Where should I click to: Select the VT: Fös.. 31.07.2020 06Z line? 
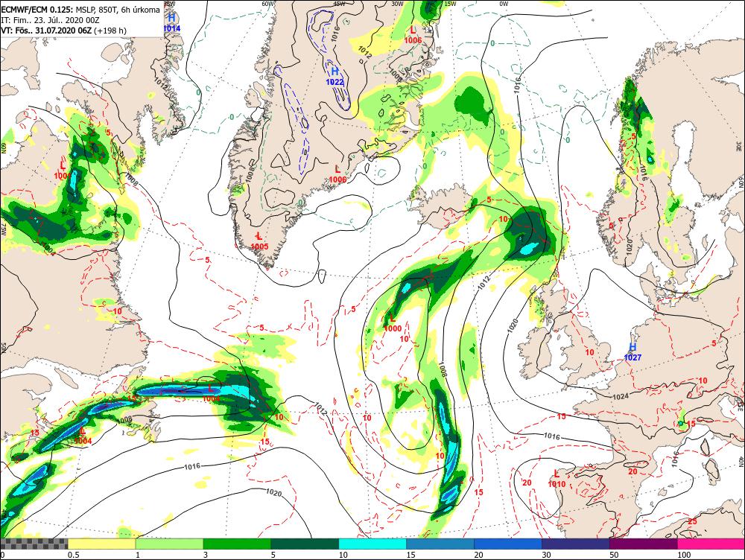[x=63, y=31]
